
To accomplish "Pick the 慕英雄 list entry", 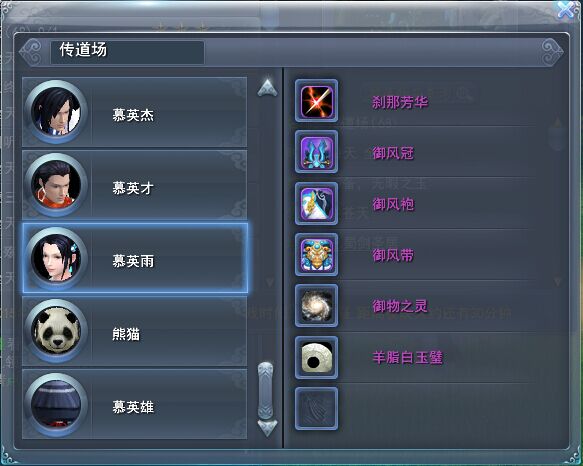I will coord(135,404).
